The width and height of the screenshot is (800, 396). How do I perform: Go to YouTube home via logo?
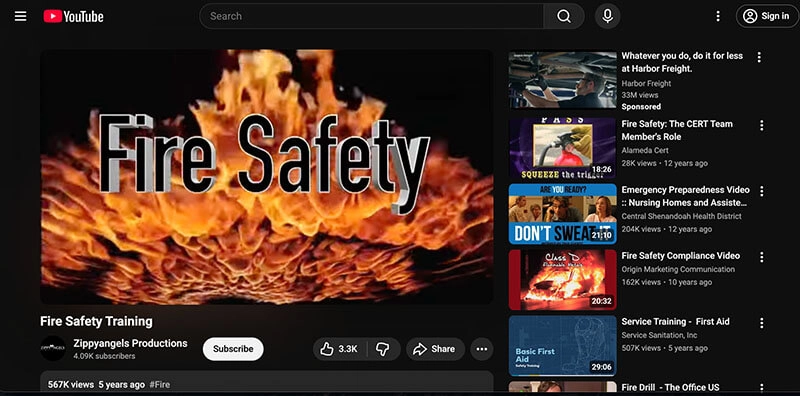[x=73, y=16]
